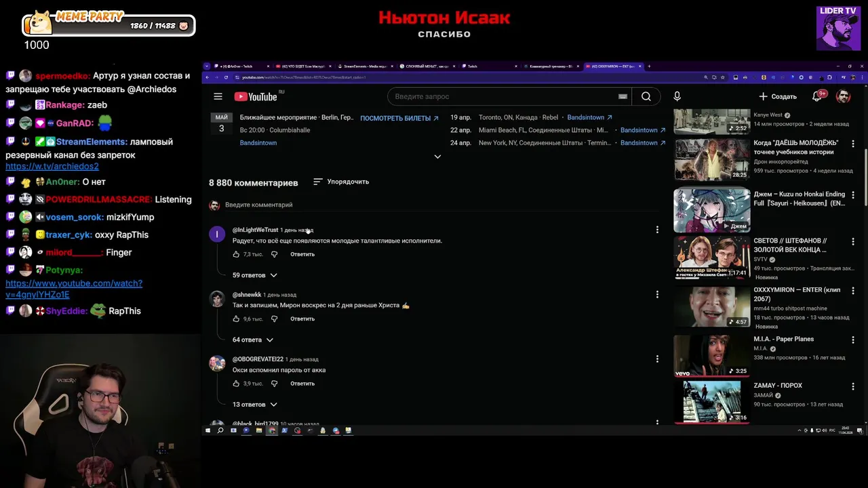Open the @shnewkk profile picture
868x488 pixels.
[217, 299]
